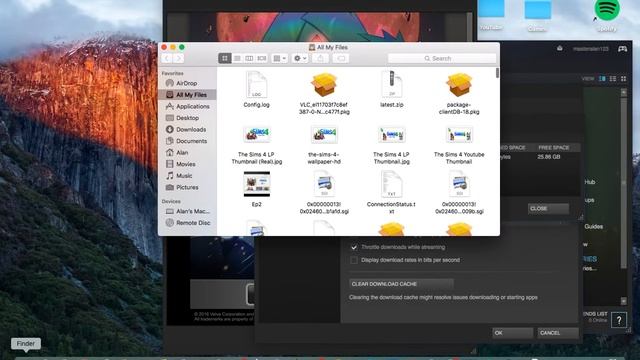Go forward in Finder

coord(178,58)
